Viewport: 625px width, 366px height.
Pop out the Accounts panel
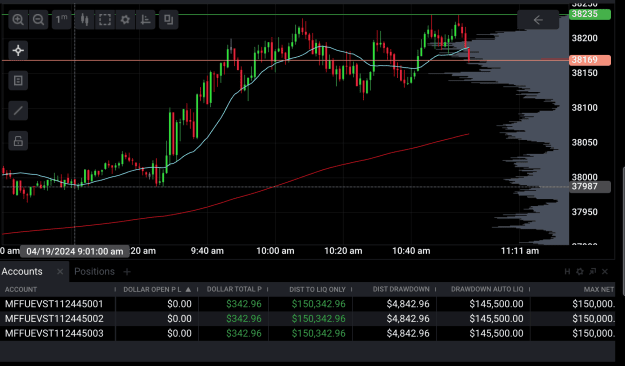(x=593, y=272)
